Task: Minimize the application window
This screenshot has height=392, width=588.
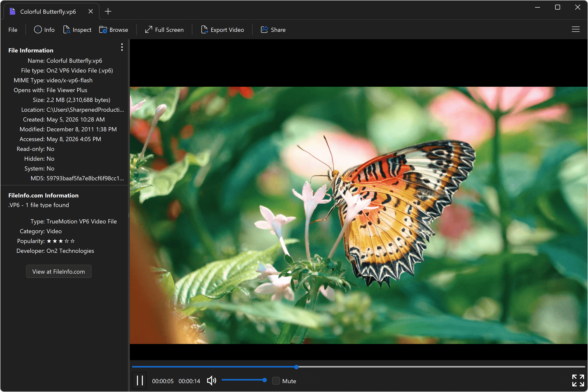Action: [x=538, y=7]
